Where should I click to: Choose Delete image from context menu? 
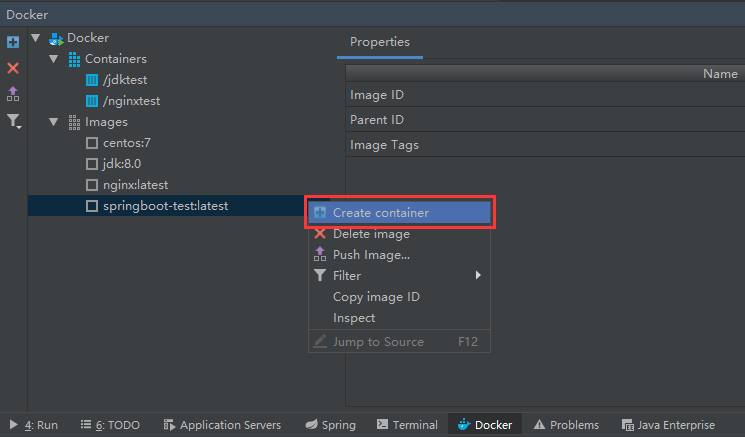(399, 234)
